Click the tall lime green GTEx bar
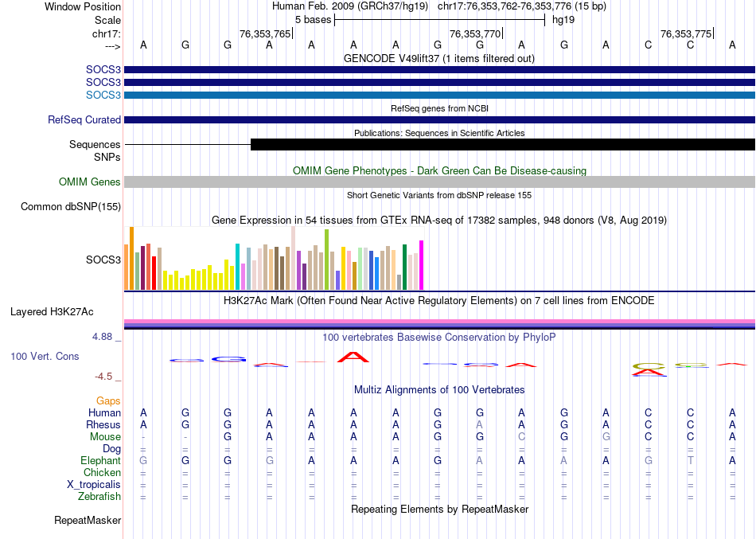The width and height of the screenshot is (756, 539). (327, 260)
